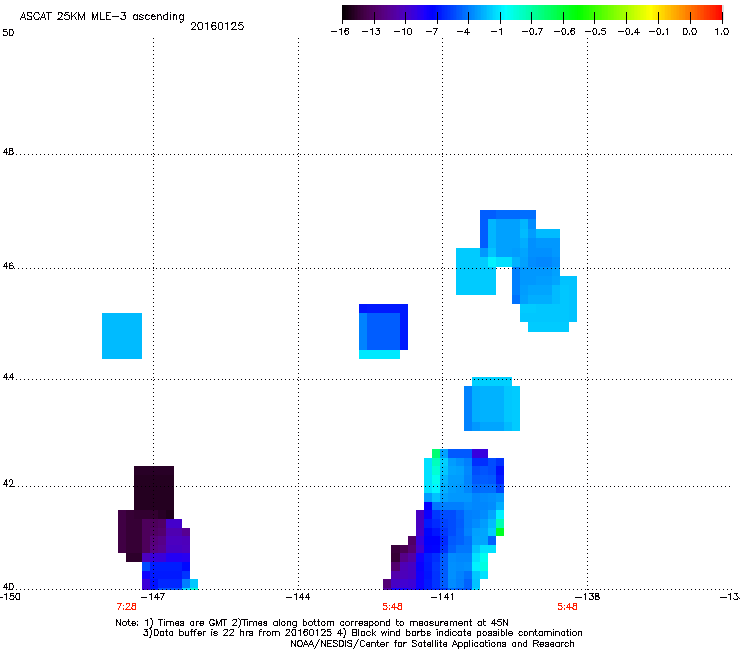
Task: Click the -0.5 color scale label
Action: pyautogui.click(x=596, y=32)
